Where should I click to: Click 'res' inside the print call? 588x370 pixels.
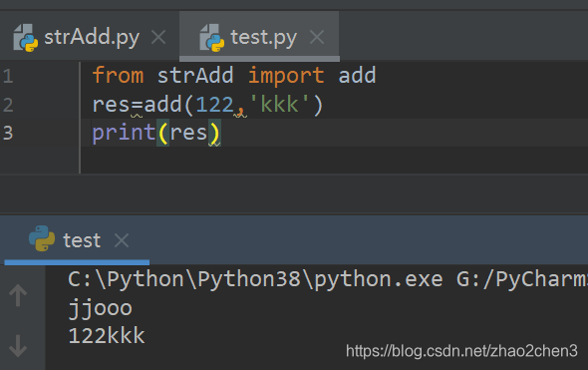(188, 134)
